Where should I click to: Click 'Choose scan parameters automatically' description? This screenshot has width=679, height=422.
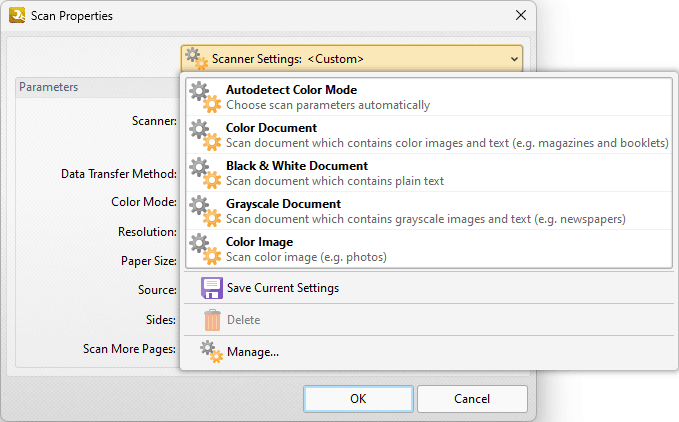tap(328, 105)
